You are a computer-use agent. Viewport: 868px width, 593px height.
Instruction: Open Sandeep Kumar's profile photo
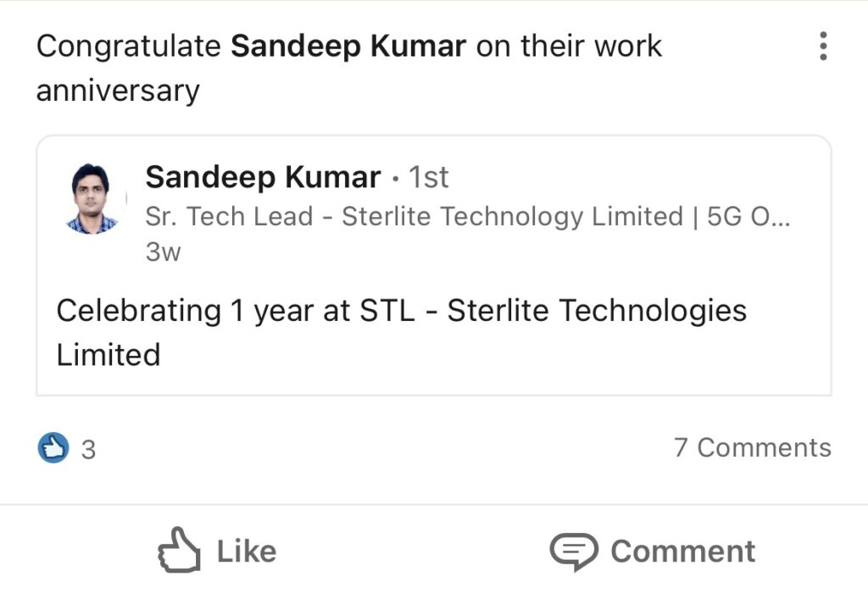tap(92, 199)
